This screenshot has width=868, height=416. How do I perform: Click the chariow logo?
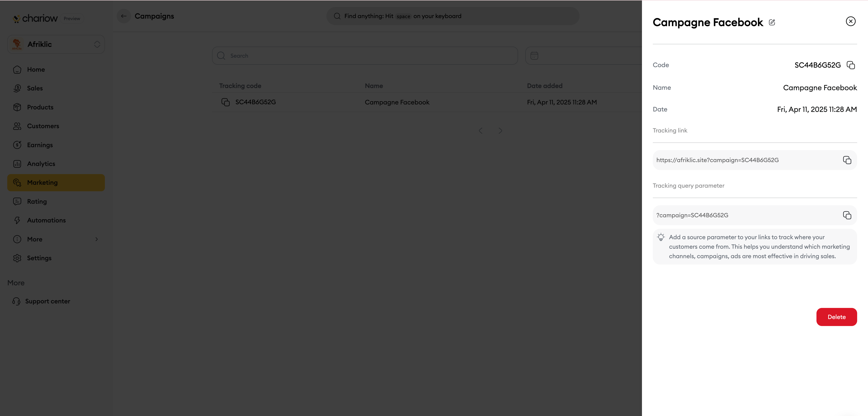(35, 18)
